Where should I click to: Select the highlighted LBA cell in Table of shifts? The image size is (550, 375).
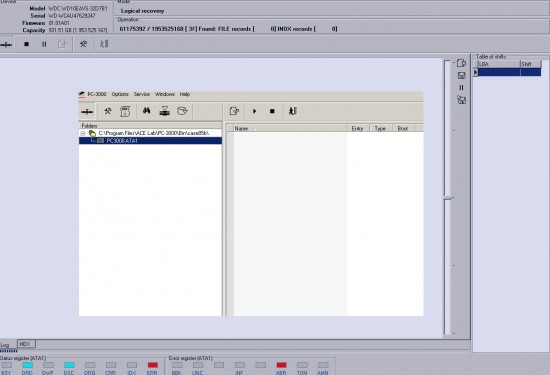499,72
